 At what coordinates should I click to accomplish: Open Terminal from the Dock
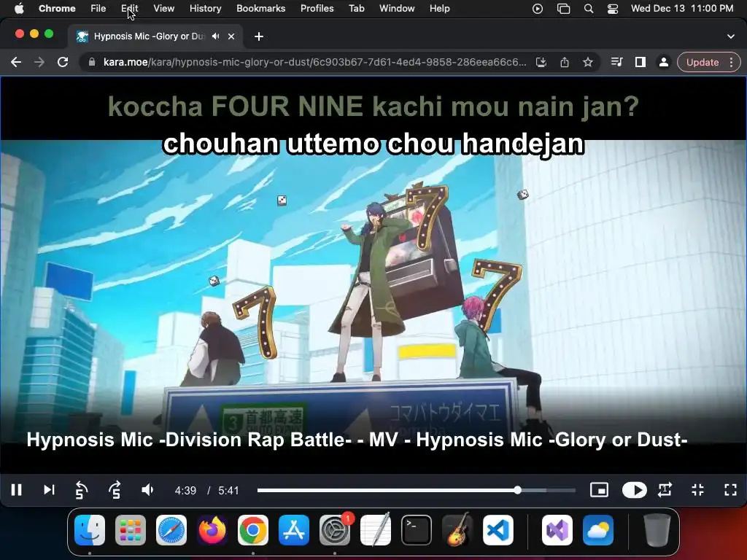tap(417, 530)
